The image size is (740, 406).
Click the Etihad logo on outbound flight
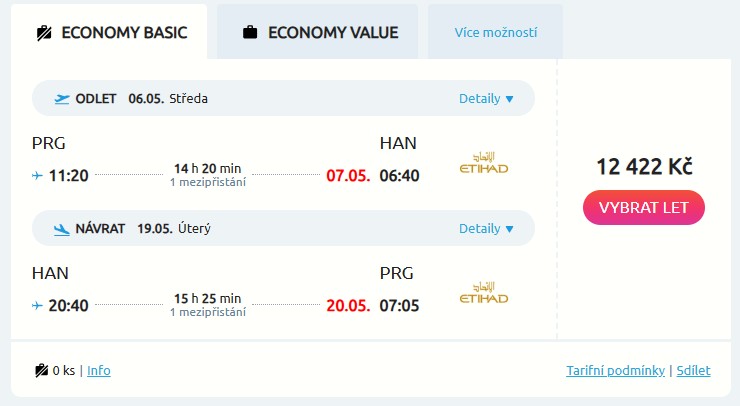click(483, 162)
